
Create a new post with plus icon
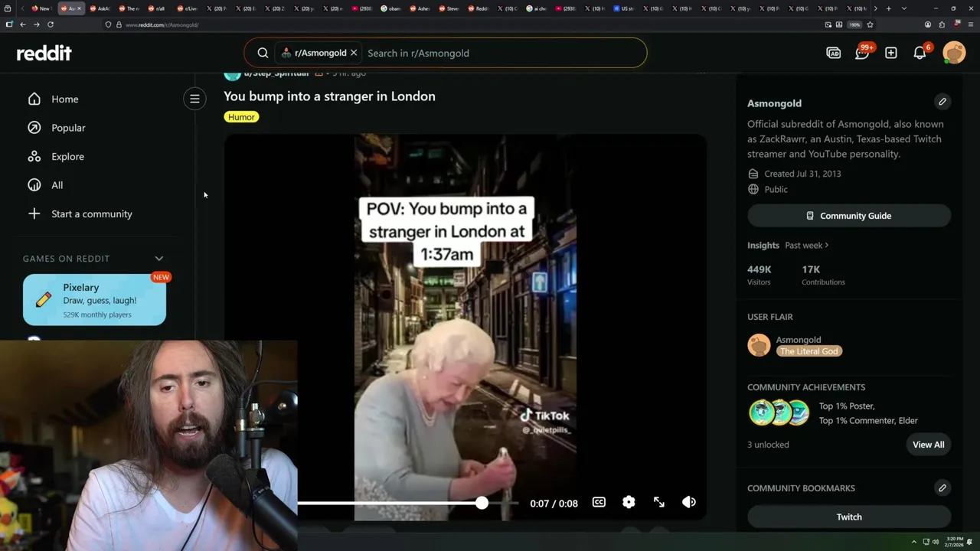click(891, 53)
